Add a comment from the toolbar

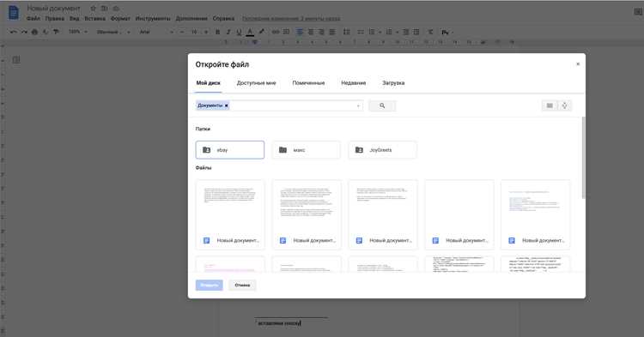click(286, 32)
